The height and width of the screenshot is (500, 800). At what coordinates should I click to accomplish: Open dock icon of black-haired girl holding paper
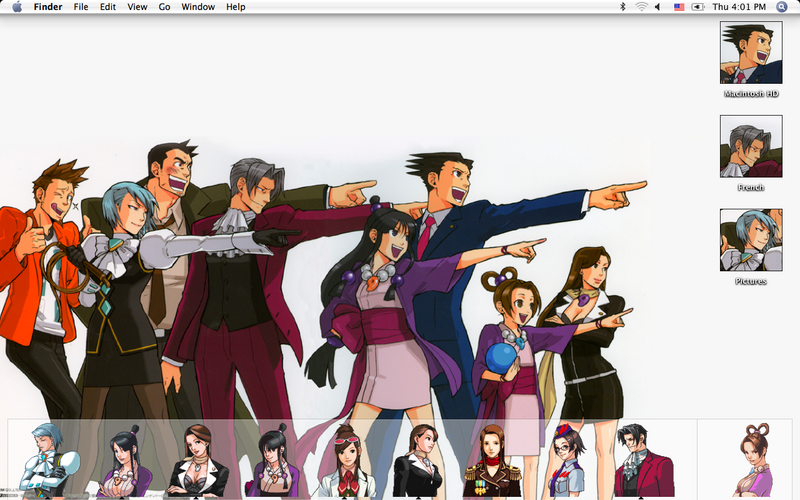(x=124, y=461)
